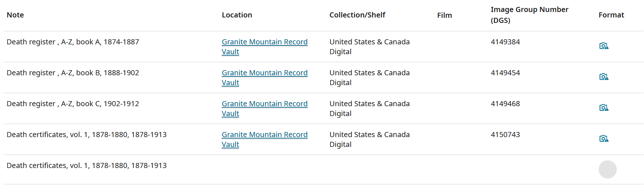This screenshot has width=644, height=192.
Task: Click DGS number 4150743
Action: tap(505, 135)
